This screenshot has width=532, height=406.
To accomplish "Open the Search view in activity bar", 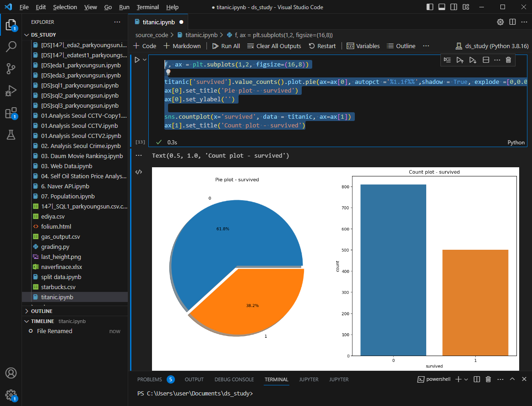I will (11, 47).
